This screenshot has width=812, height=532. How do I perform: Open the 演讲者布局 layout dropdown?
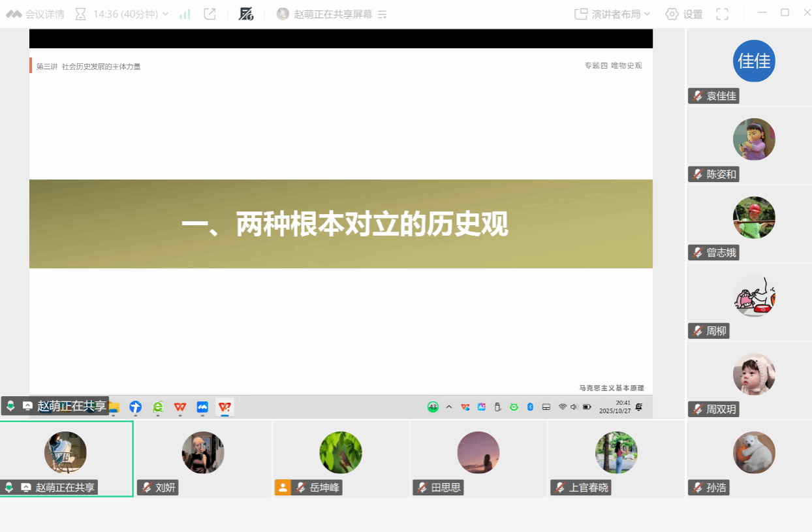click(612, 14)
